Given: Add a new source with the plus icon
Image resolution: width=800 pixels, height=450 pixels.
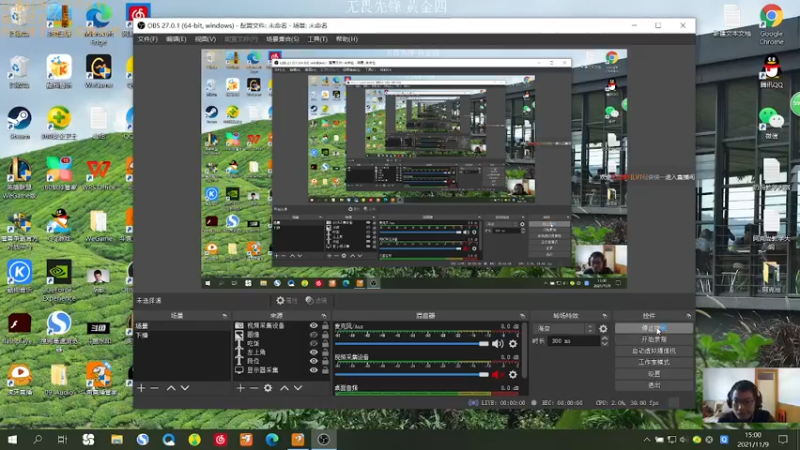Looking at the screenshot, I should [240, 388].
